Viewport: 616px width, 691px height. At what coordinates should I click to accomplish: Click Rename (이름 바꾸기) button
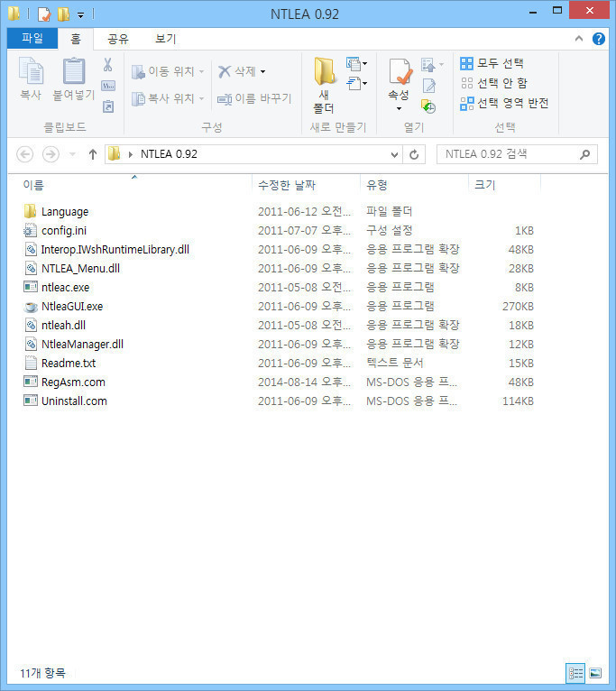point(254,98)
